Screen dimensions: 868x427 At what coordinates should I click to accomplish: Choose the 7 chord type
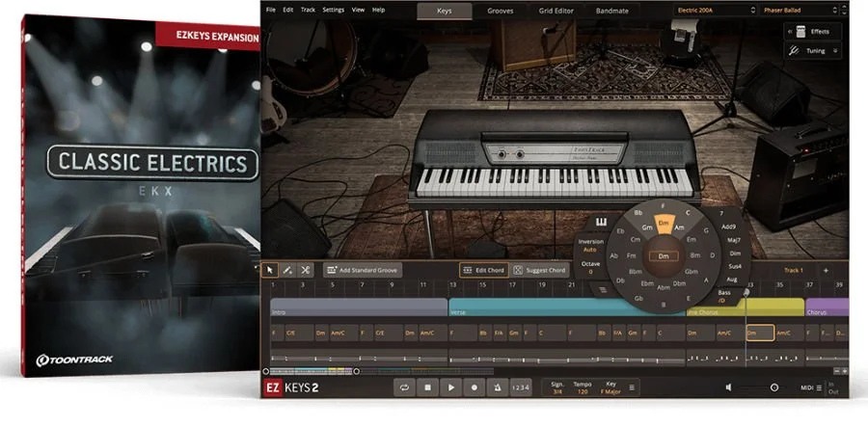click(x=721, y=213)
